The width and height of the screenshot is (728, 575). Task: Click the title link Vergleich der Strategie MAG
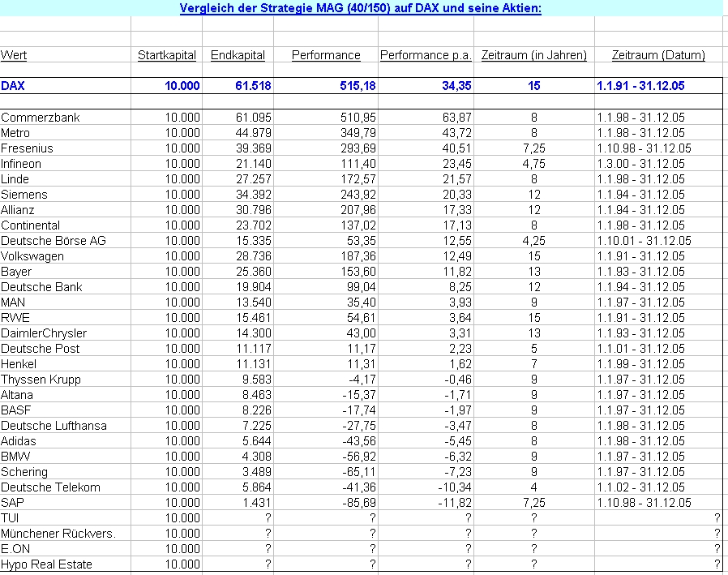point(360,8)
